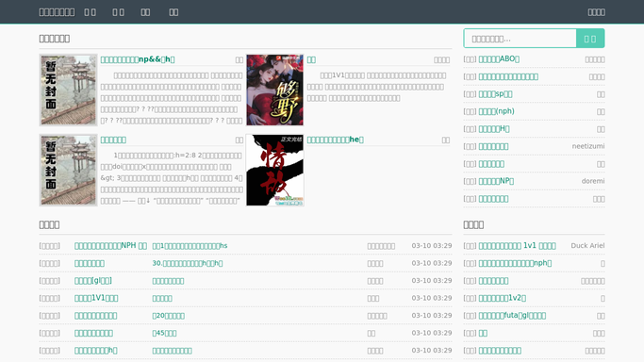Open the book cover with red 情故 calligraphy
This screenshot has height=362, width=644.
[274, 170]
